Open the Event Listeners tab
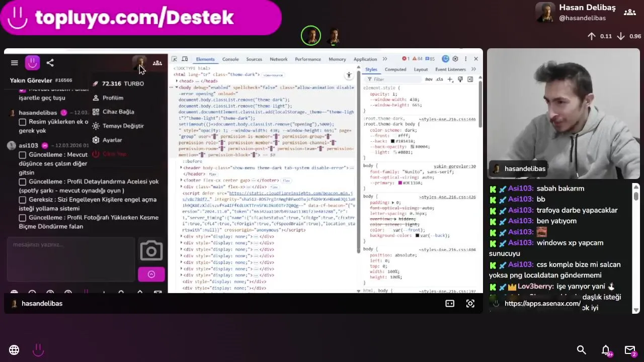The height and width of the screenshot is (362, 644). point(450,69)
